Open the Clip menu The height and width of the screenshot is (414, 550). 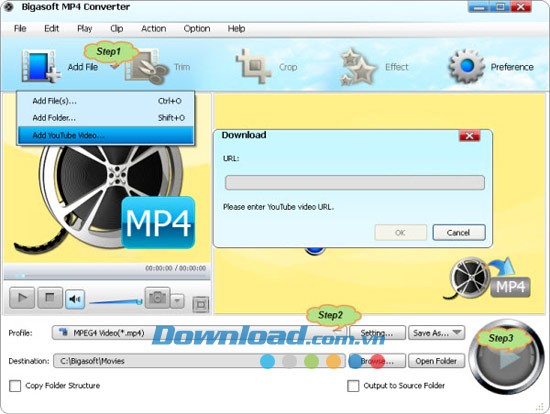point(117,28)
